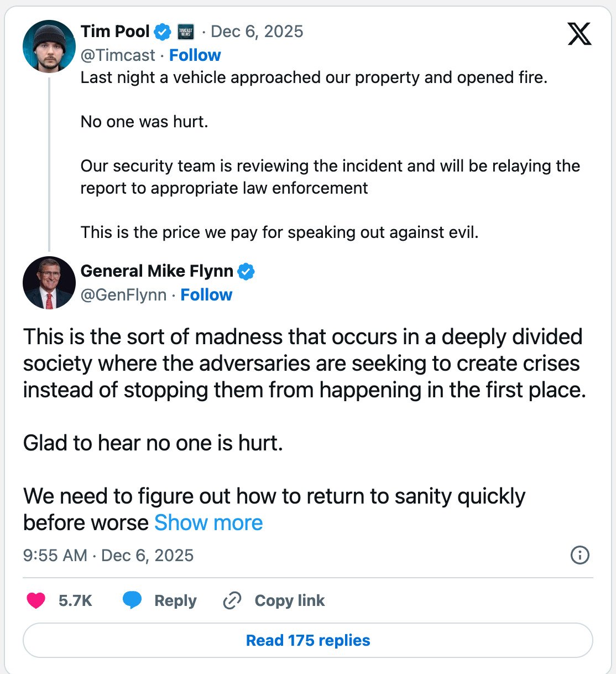The width and height of the screenshot is (616, 674).
Task: Follow the @Timcast account
Action: (x=195, y=55)
